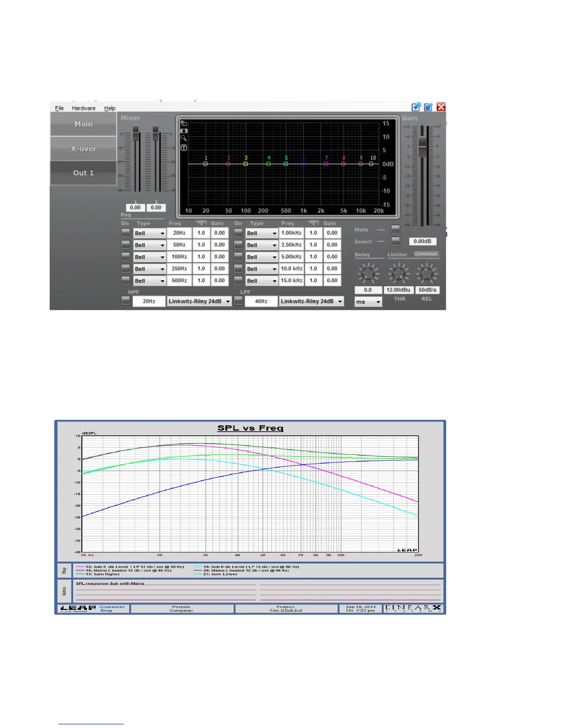The image size is (563, 728).
Task: Enable the 50Hz PEQ band On toggle
Action: tap(126, 245)
